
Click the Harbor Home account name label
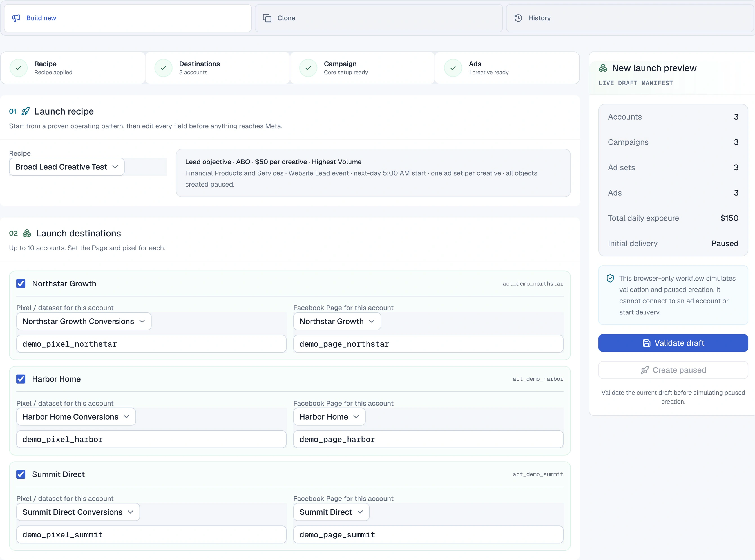coord(56,379)
